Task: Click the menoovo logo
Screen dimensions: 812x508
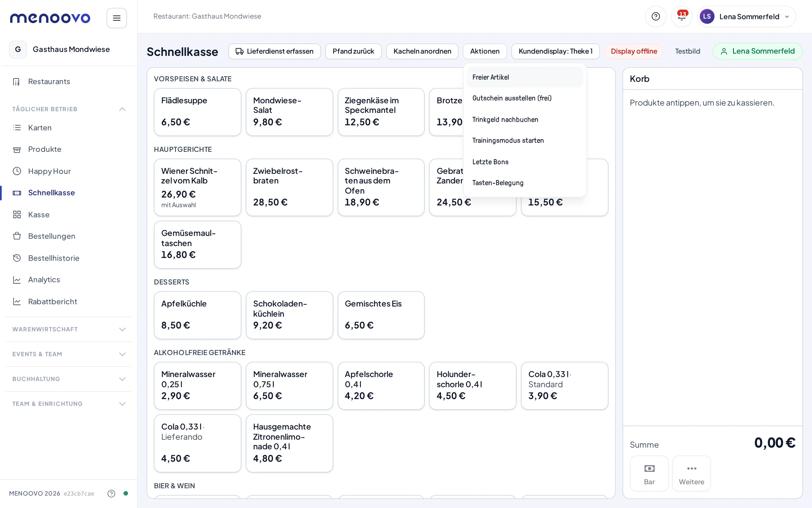Action: 50,18
